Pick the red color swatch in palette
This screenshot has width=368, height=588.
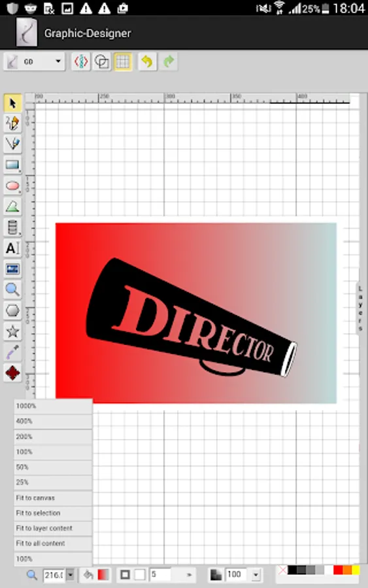[x=338, y=570]
